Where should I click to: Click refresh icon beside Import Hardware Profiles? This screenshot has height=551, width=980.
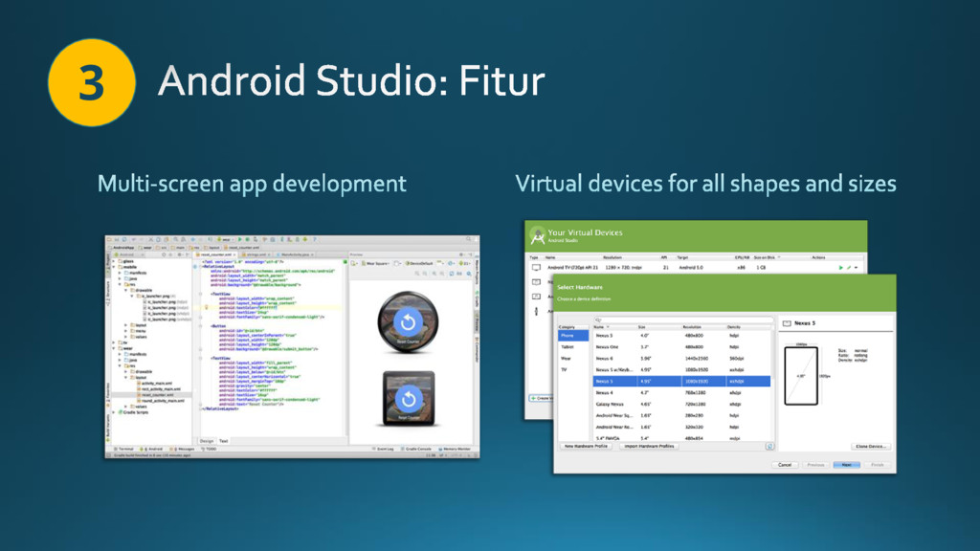[770, 446]
